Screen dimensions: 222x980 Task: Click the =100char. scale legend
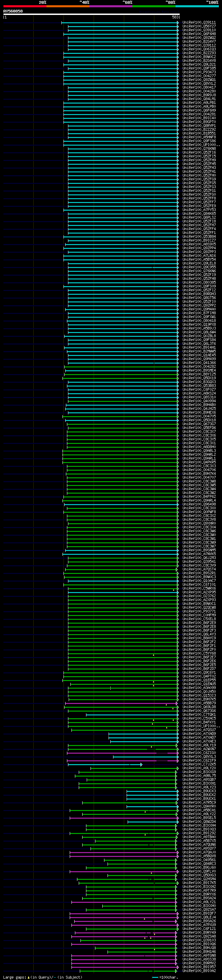pos(165,977)
